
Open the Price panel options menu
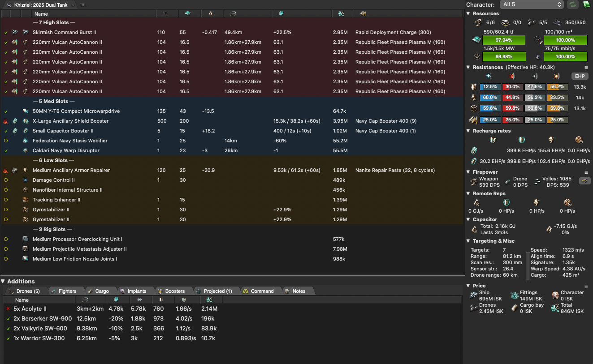(586, 286)
